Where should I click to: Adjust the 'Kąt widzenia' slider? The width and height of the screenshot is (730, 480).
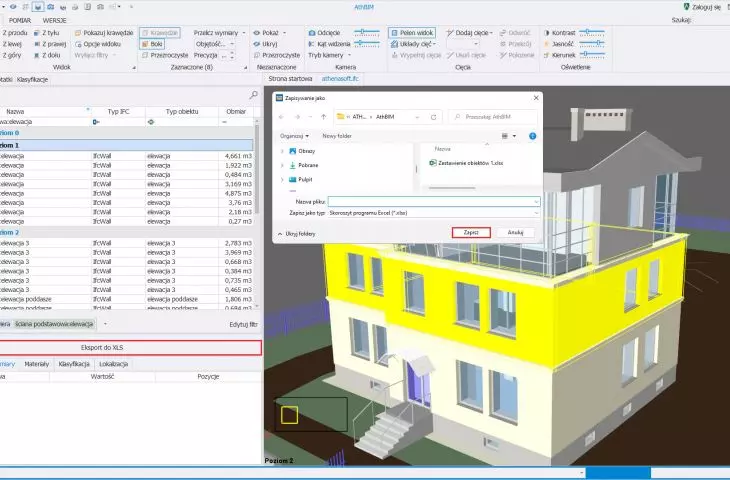[367, 43]
